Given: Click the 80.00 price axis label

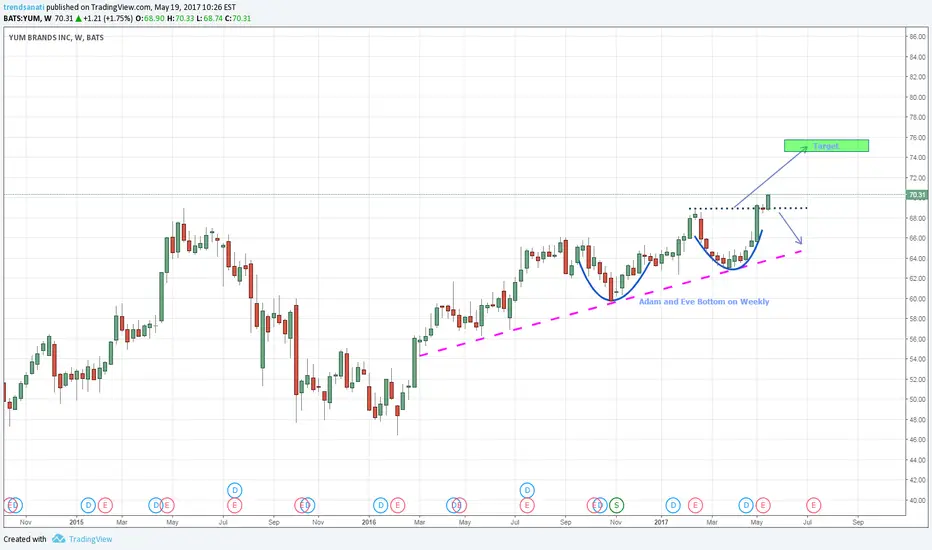Looking at the screenshot, I should coord(917,98).
